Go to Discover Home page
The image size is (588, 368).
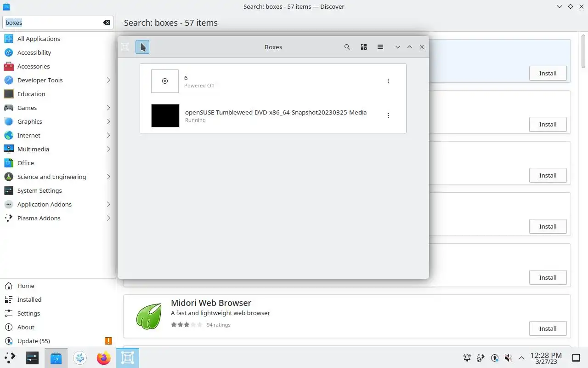coord(58,286)
